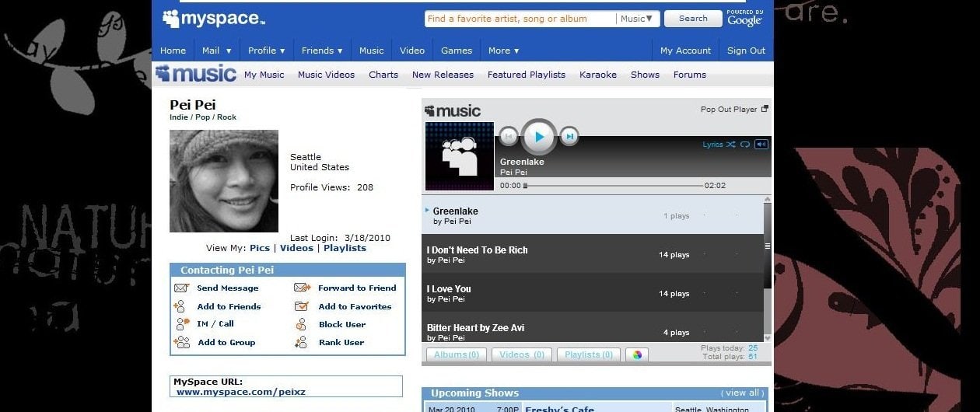
Task: Expand the More dropdown menu
Action: 503,51
